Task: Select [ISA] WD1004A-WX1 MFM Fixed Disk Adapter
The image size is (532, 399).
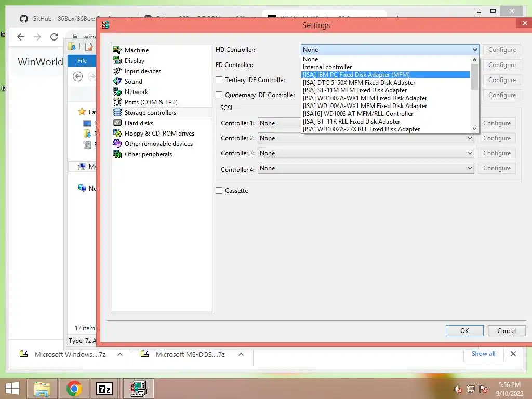Action: pos(386,106)
